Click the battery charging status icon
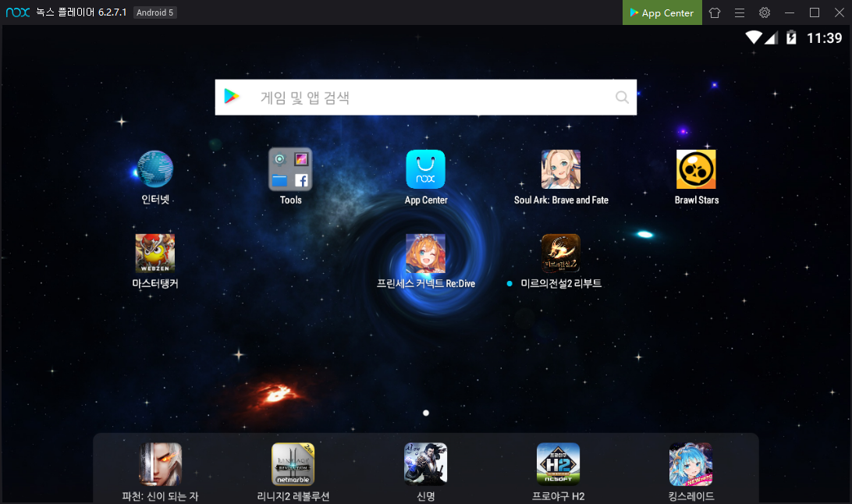852x504 pixels. (791, 37)
